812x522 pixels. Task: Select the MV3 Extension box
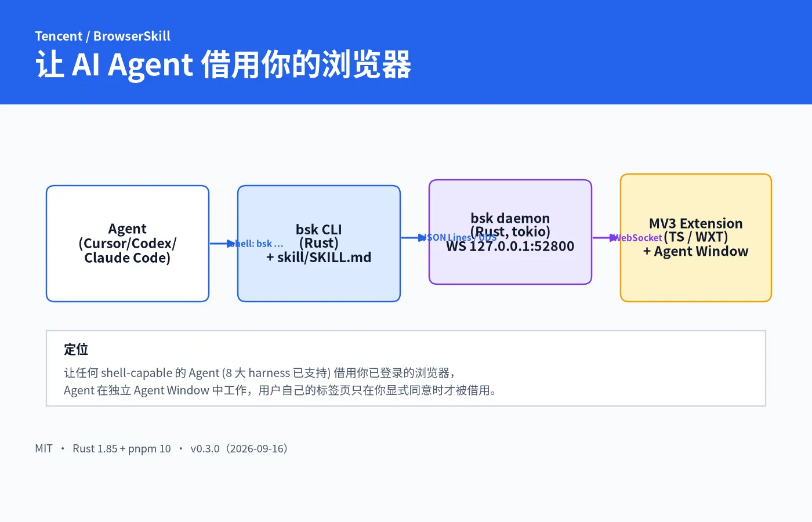click(696, 238)
